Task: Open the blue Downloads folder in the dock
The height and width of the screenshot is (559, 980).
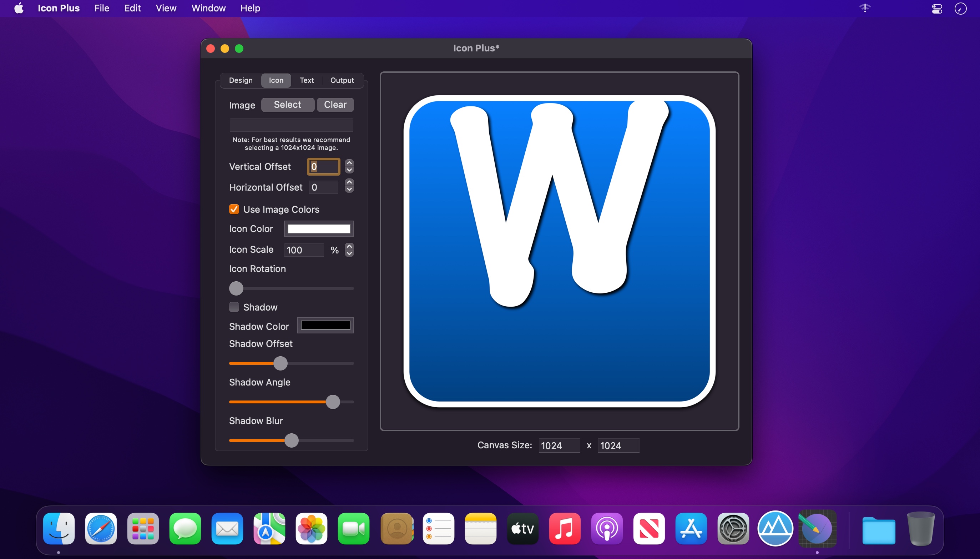Action: pos(879,530)
